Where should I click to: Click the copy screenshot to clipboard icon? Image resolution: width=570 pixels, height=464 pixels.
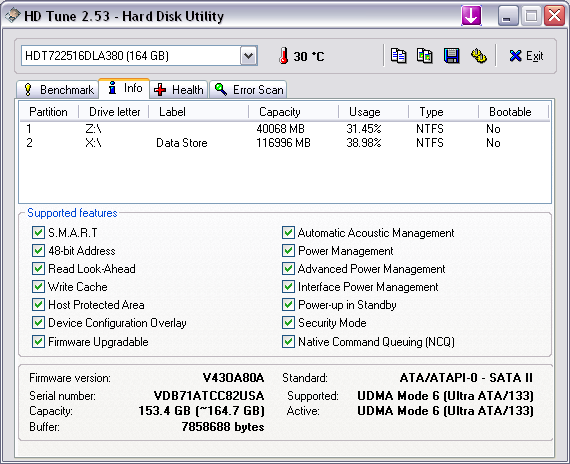425,56
